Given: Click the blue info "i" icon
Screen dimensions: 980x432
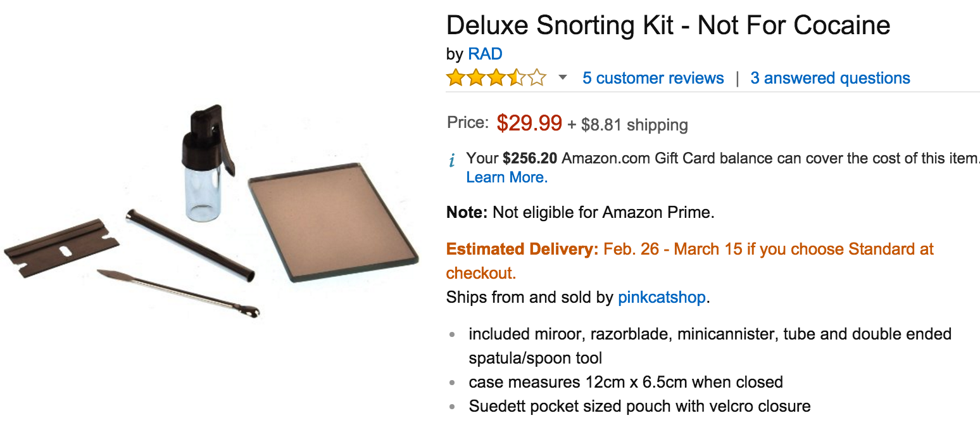Looking at the screenshot, I should click(452, 161).
